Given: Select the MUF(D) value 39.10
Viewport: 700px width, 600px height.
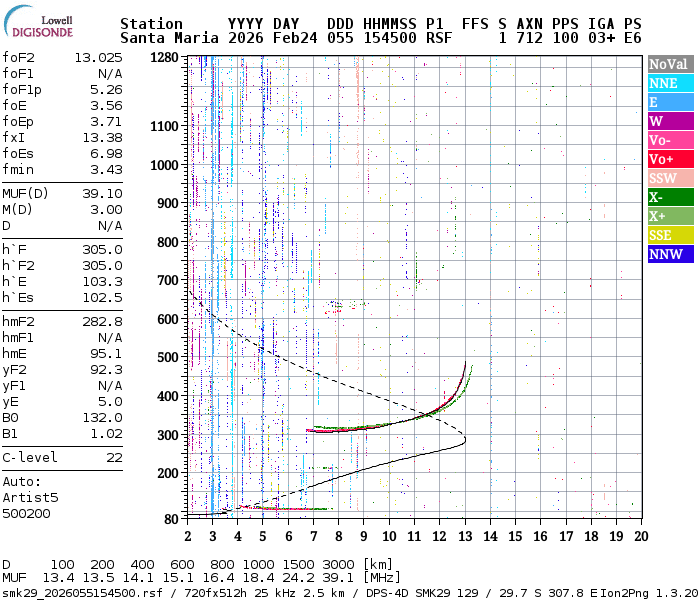Looking at the screenshot, I should click(102, 195).
